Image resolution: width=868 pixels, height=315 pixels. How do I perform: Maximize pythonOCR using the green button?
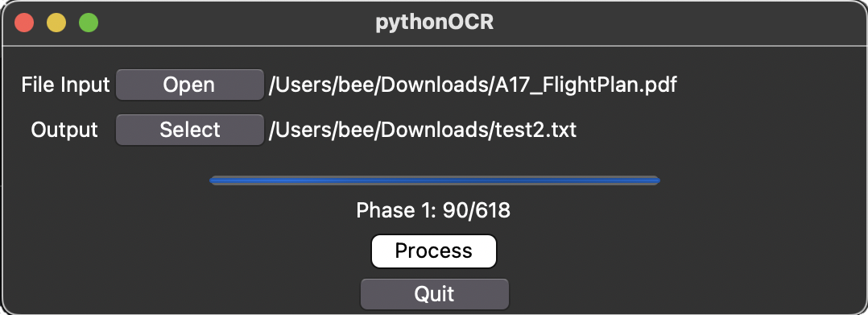pyautogui.click(x=88, y=23)
